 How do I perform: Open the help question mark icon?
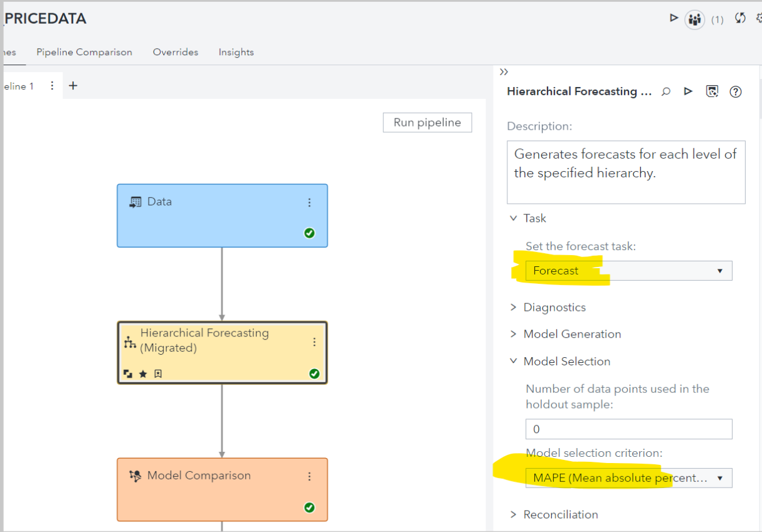point(736,91)
